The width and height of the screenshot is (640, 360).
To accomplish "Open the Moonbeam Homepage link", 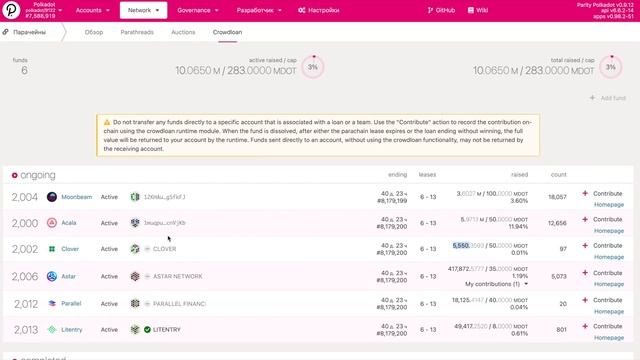I will point(609,204).
